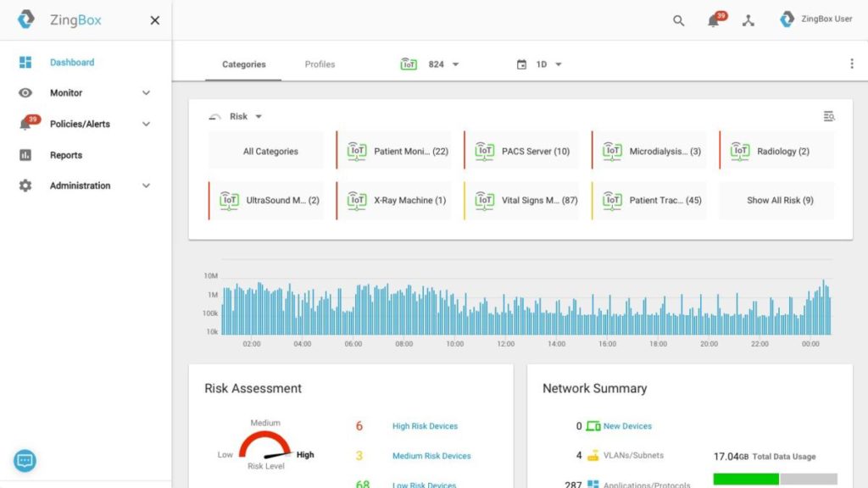Switch to the Profiles tab
This screenshot has width=868, height=488.
(320, 64)
